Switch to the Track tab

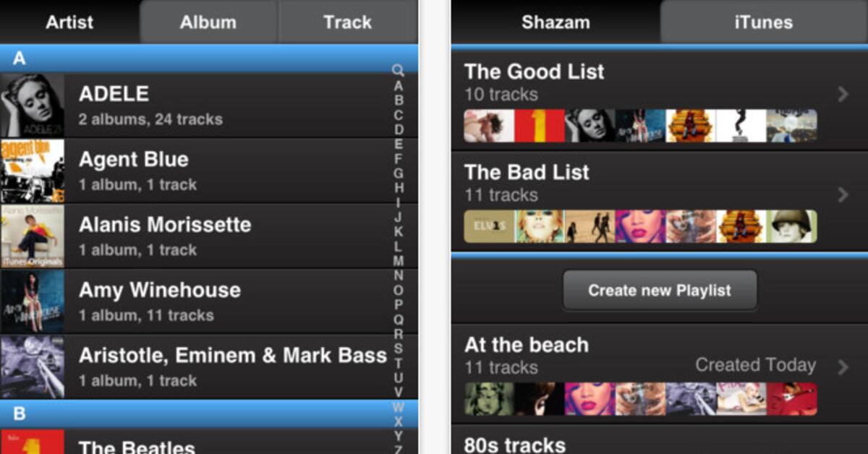(x=348, y=22)
